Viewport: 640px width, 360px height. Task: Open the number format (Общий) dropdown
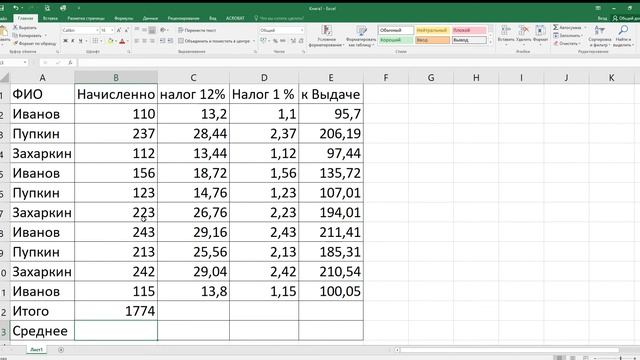[x=302, y=30]
